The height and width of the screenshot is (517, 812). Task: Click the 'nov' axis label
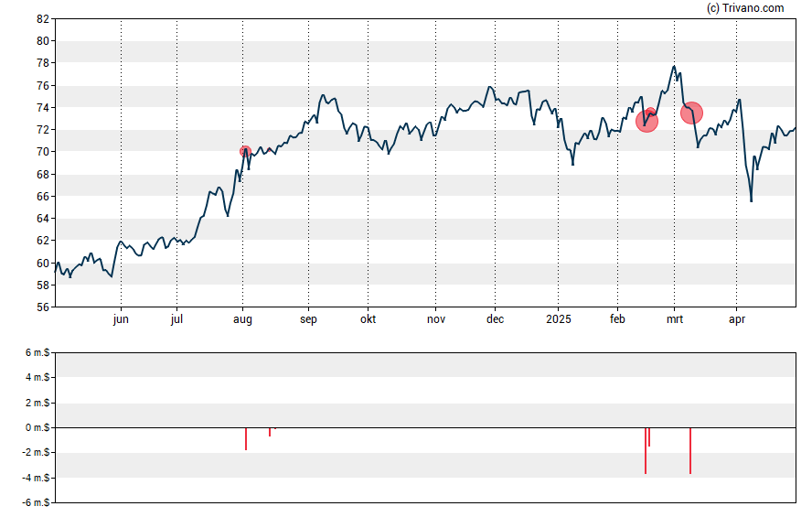pos(436,319)
